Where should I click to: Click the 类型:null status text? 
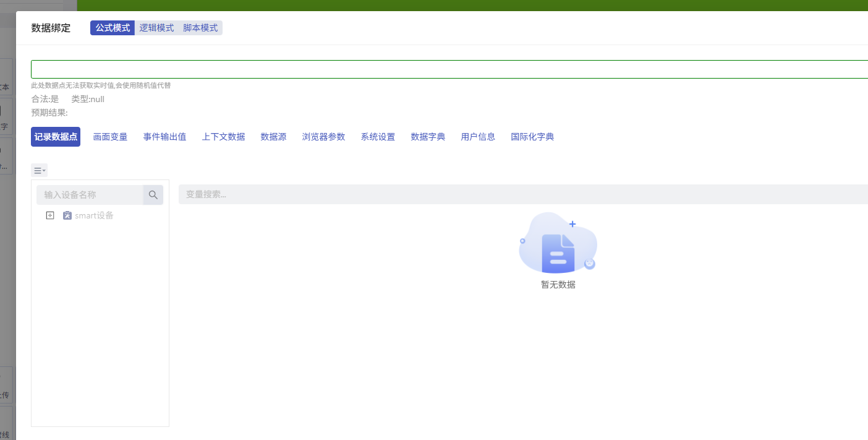click(x=88, y=99)
